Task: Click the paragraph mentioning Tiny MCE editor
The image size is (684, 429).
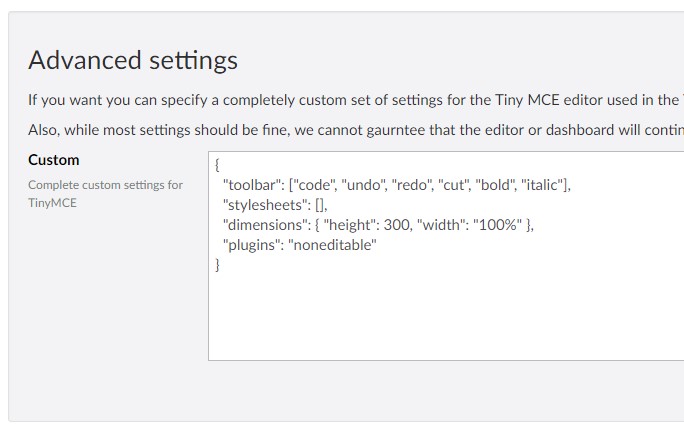Action: pos(356,100)
